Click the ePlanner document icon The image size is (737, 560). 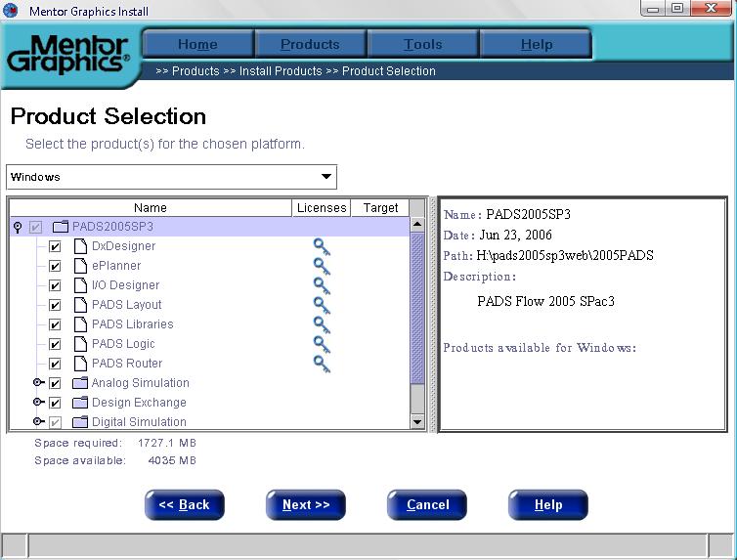tap(81, 266)
